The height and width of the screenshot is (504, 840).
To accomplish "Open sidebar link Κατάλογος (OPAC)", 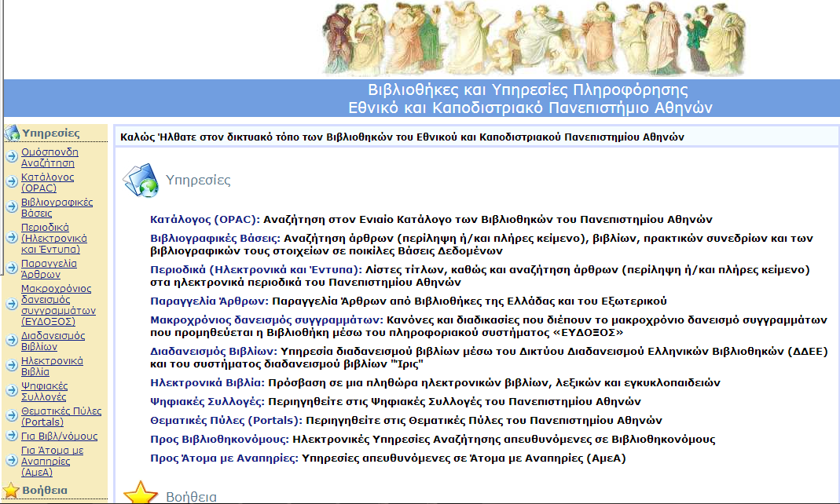I will click(x=47, y=182).
